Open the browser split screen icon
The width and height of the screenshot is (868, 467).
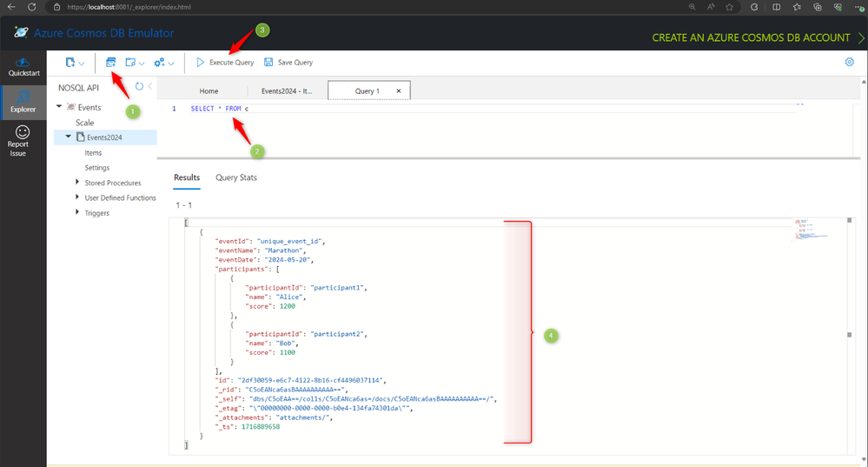coord(777,7)
